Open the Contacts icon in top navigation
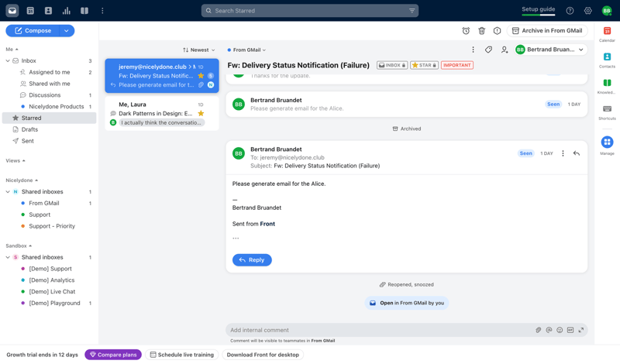Viewport: 620px width, 364px height. [48, 11]
